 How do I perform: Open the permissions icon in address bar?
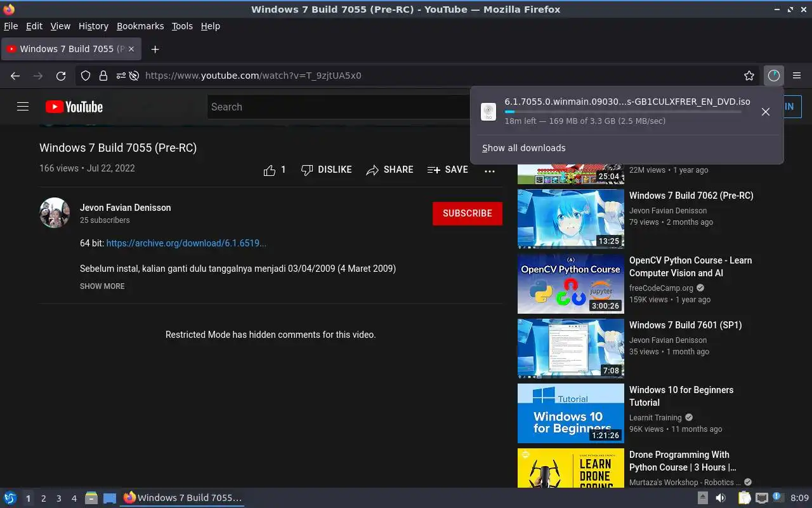click(121, 76)
